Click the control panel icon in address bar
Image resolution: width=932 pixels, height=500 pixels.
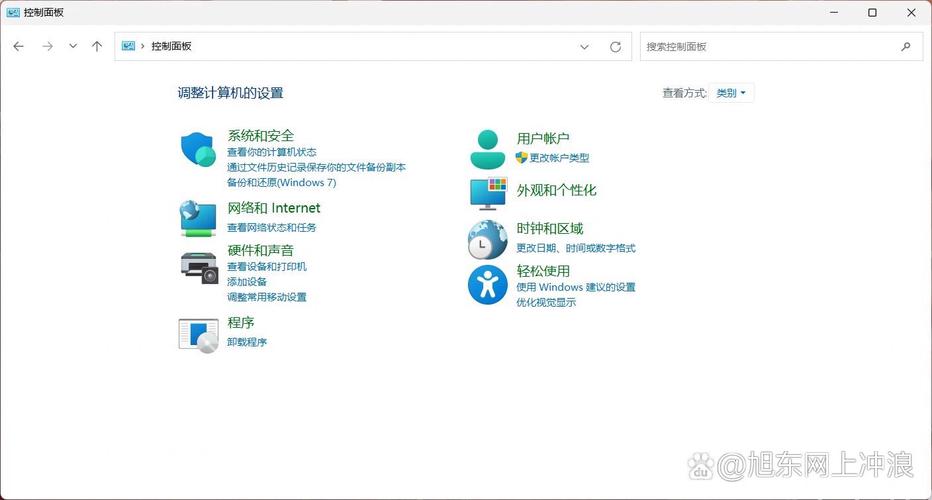pos(128,46)
